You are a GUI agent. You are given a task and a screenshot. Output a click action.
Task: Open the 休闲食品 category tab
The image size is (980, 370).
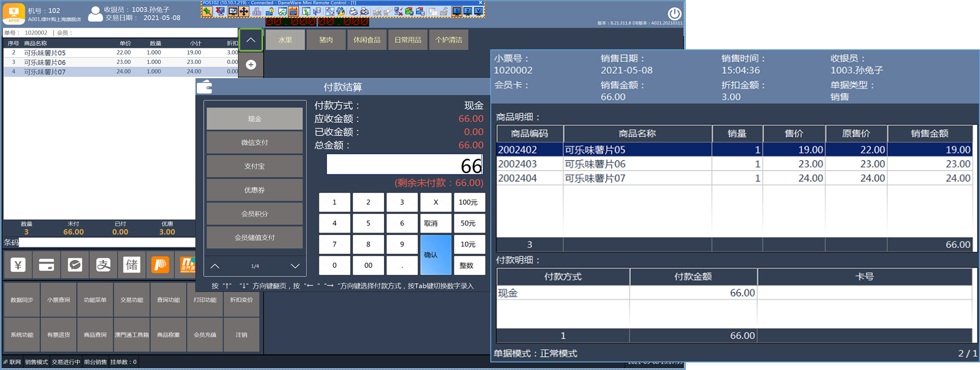(x=367, y=40)
